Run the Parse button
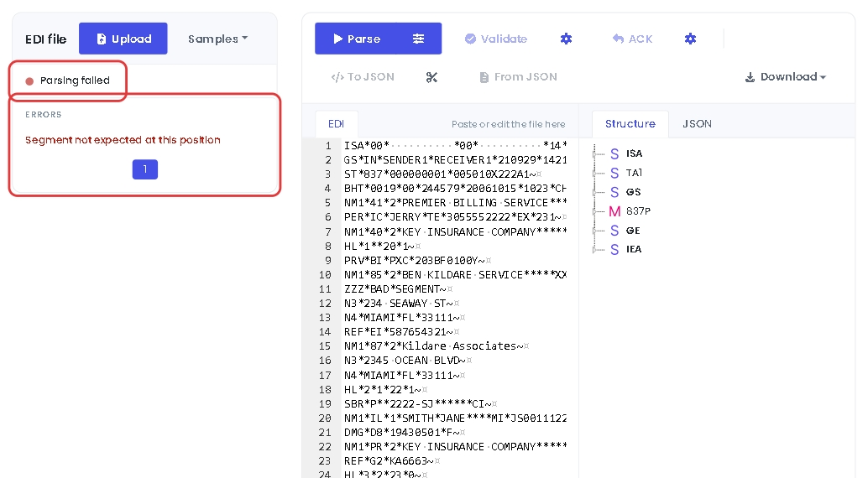The image size is (868, 478). click(x=355, y=39)
